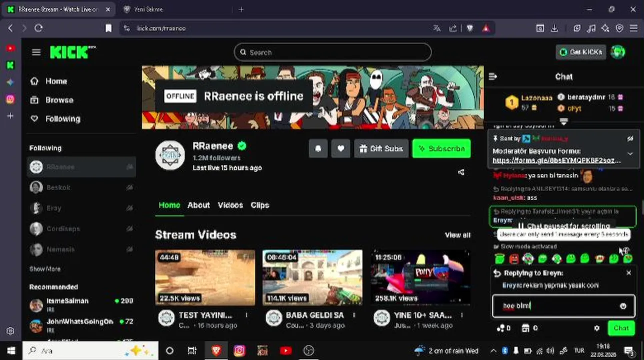Open Brave translate page icon

click(x=437, y=28)
